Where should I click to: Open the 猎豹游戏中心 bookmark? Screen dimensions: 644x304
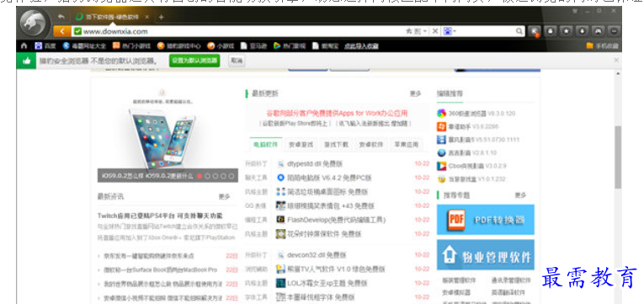(x=179, y=45)
